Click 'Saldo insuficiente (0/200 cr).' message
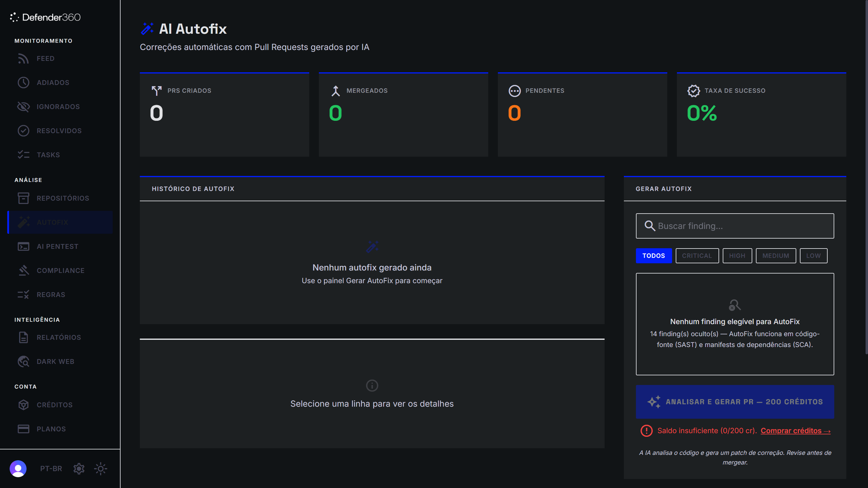The height and width of the screenshot is (488, 868). pos(707,431)
